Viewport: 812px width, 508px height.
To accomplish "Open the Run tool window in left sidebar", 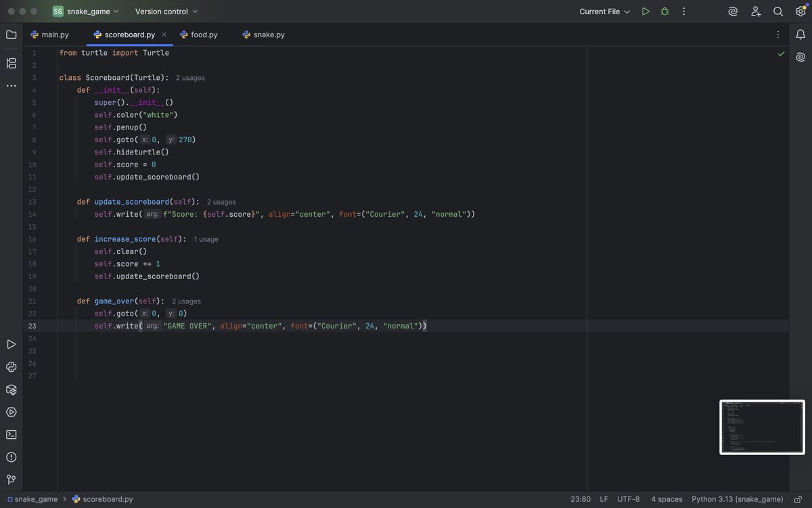I will click(11, 345).
